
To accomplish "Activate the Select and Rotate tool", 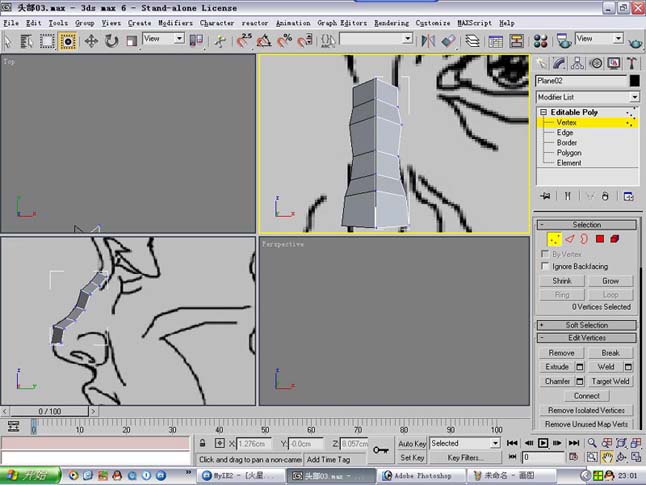I will 112,41.
